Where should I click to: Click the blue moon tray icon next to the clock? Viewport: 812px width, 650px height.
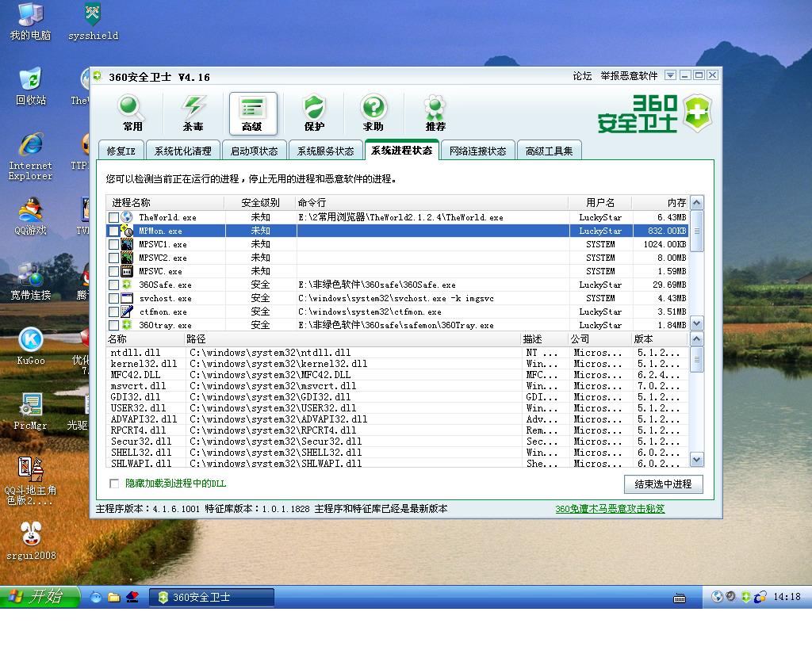[760, 597]
